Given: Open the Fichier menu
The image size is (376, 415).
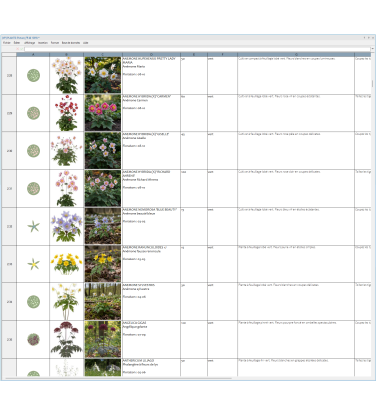Looking at the screenshot, I should (7, 43).
